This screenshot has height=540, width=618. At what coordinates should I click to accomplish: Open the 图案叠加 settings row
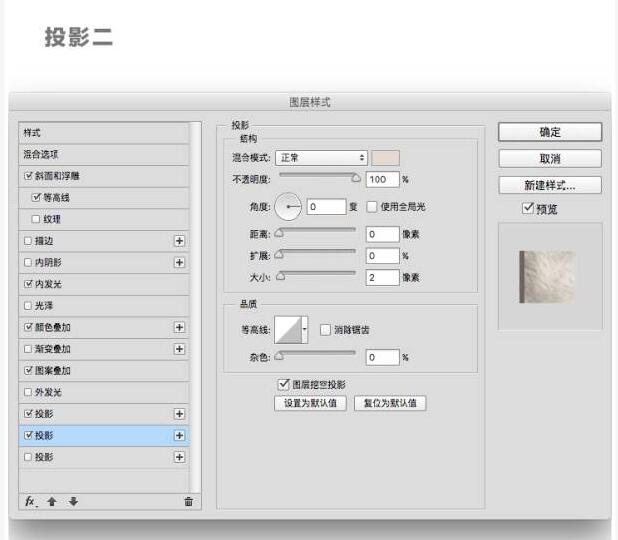click(x=104, y=371)
